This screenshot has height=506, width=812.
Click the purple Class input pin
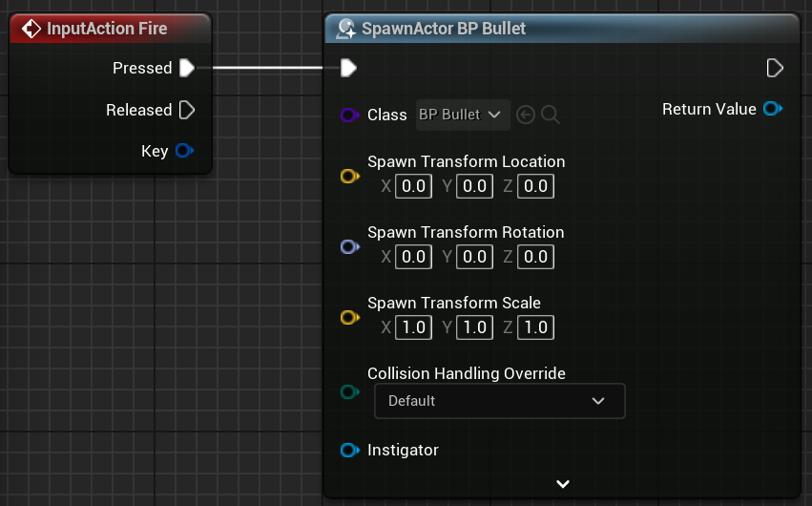[349, 115]
